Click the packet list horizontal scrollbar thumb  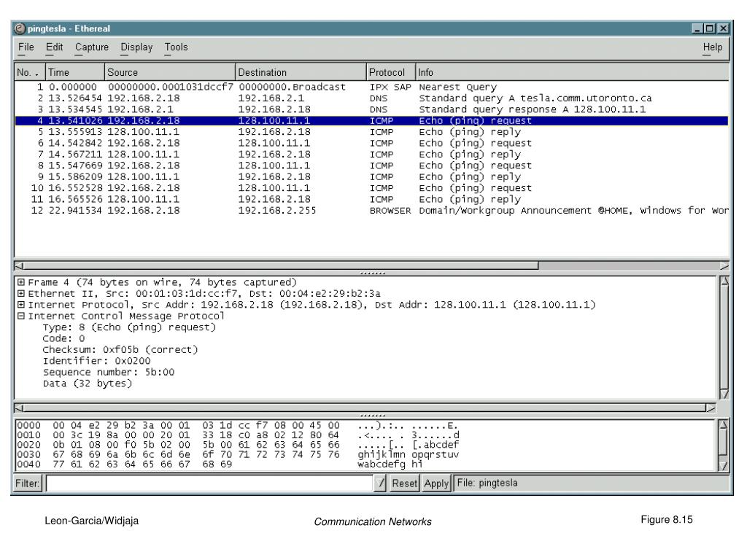point(281,265)
